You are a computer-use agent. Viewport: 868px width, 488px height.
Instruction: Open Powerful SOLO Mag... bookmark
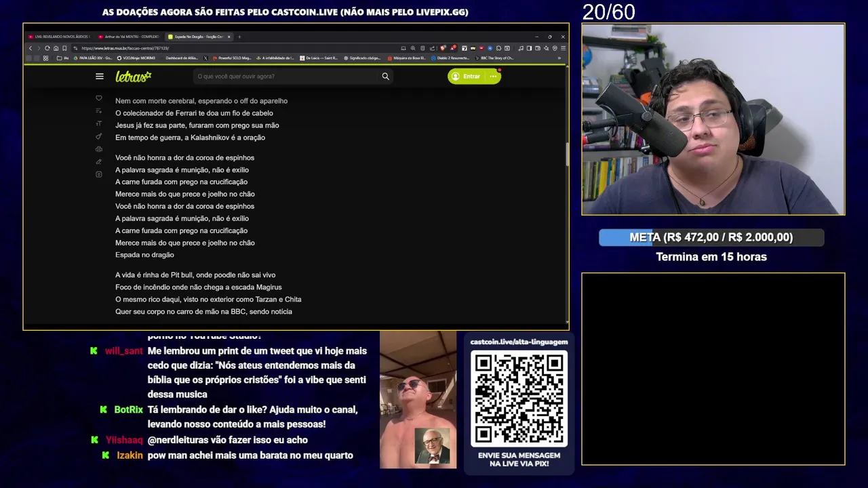232,58
